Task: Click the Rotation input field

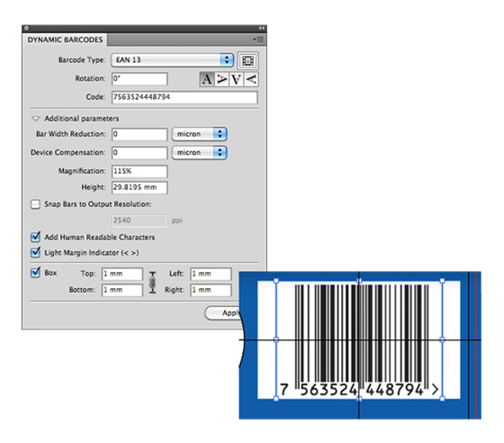Action: coord(139,78)
